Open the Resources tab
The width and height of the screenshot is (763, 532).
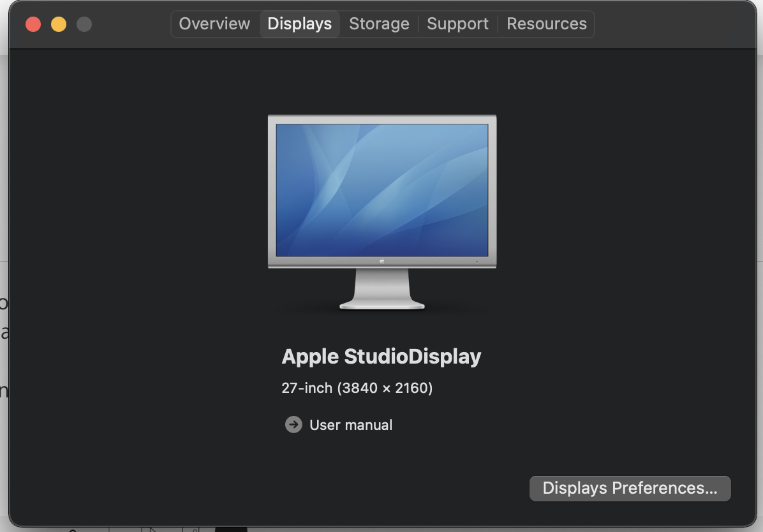point(547,24)
